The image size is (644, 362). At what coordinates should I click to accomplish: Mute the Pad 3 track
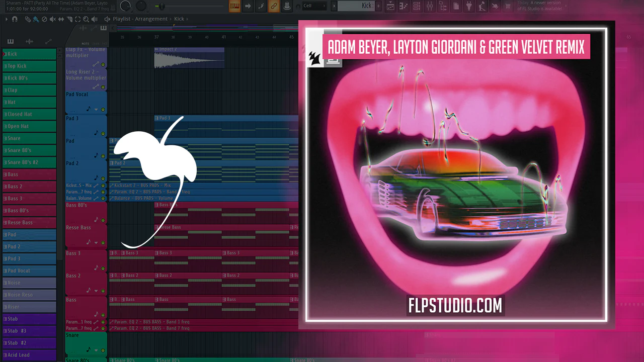[103, 133]
